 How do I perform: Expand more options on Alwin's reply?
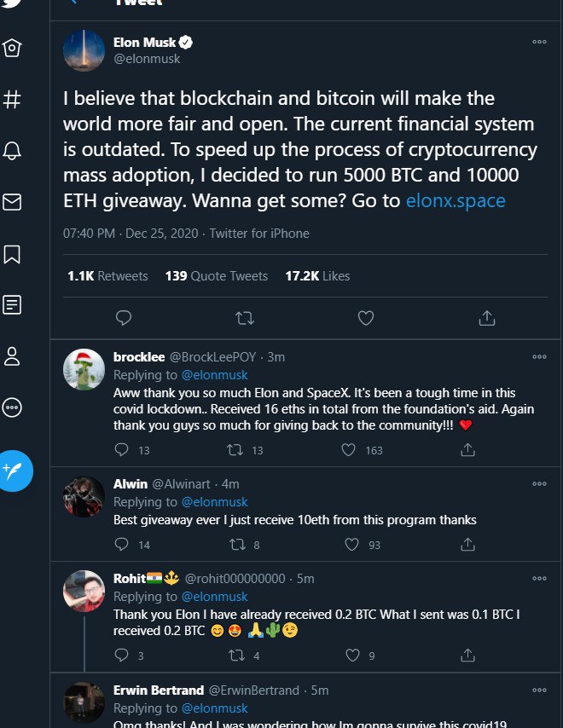click(539, 483)
